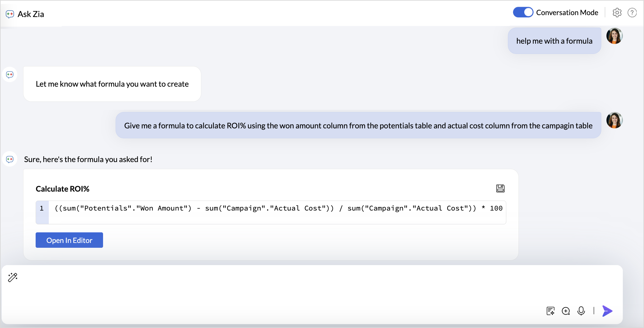
Task: Click the user message asking for ROI% formula
Action: point(358,125)
